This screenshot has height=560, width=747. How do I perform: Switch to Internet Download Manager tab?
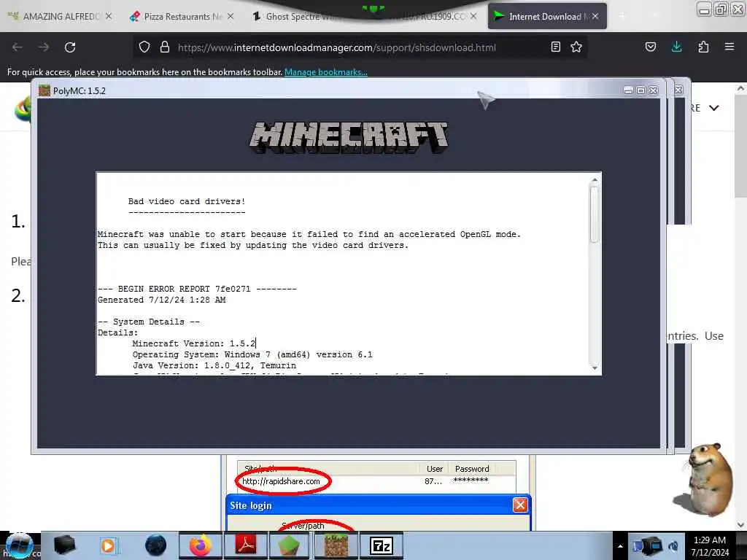(547, 17)
